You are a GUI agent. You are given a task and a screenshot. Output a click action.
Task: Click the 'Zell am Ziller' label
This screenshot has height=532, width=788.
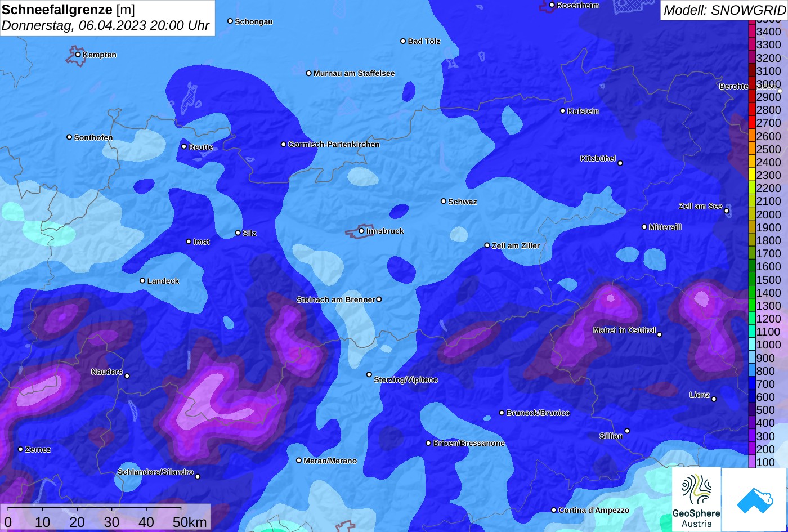[516, 246]
